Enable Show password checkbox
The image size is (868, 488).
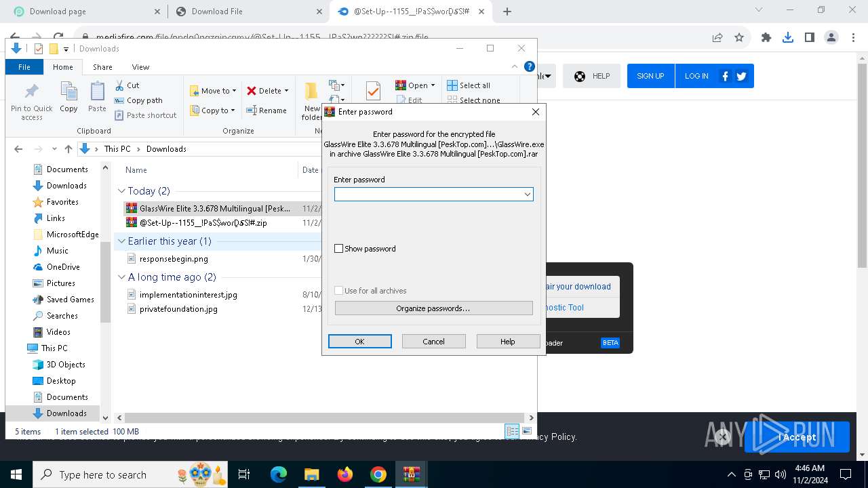[x=339, y=249]
